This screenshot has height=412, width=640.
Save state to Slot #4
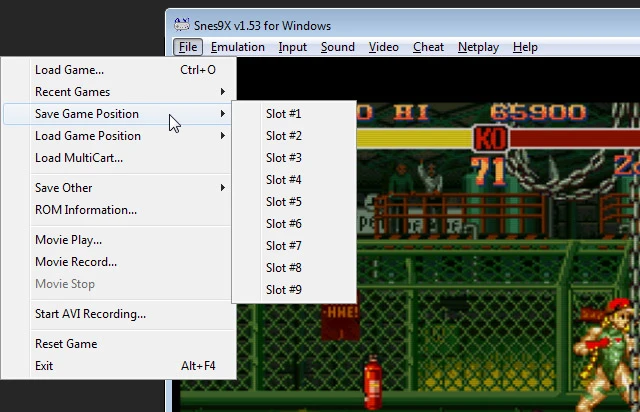(x=294, y=180)
